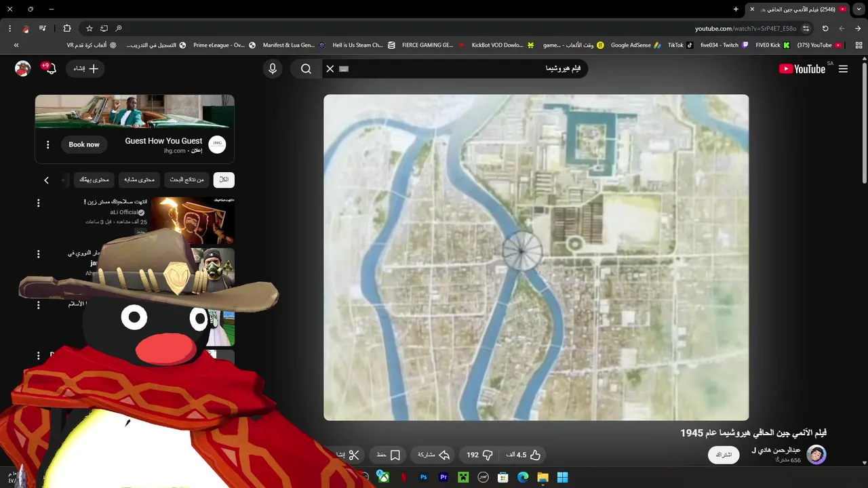The image size is (868, 488).
Task: Share the video with the مشاركة button
Action: coord(434,455)
